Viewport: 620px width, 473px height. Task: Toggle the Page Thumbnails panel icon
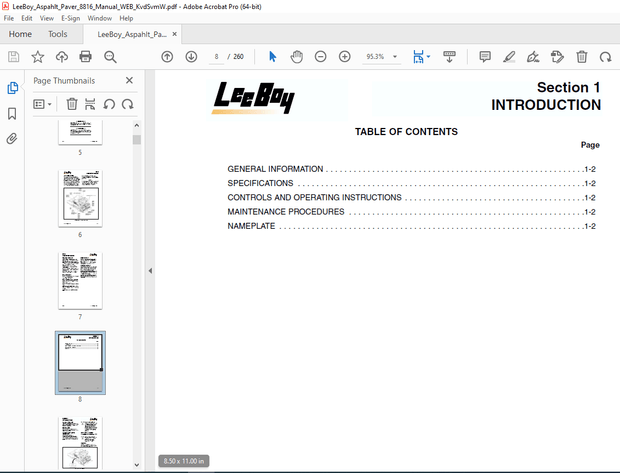12,88
